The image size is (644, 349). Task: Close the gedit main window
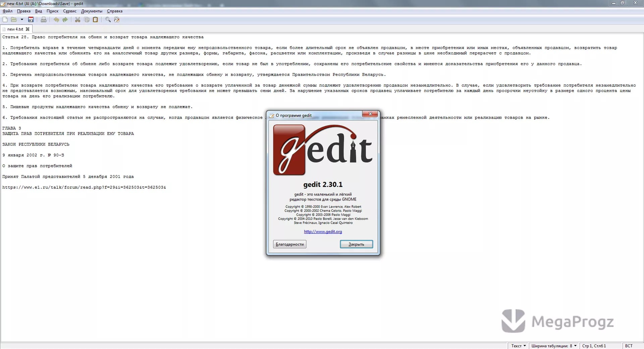635,3
